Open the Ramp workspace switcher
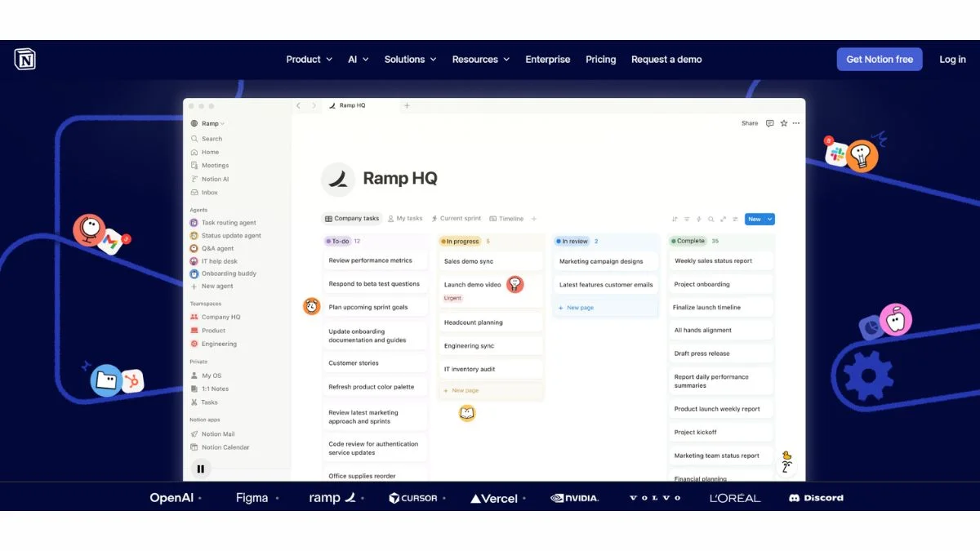The width and height of the screenshot is (980, 551). pyautogui.click(x=207, y=124)
